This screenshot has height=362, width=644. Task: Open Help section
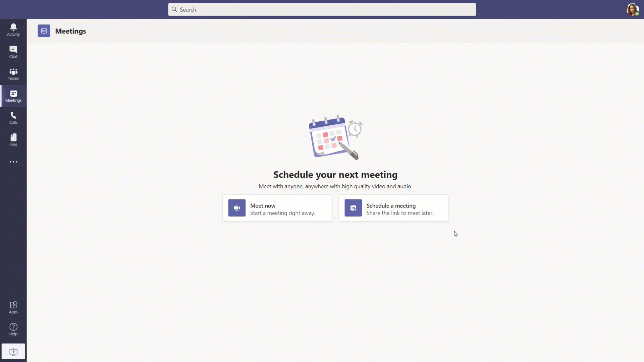pyautogui.click(x=13, y=329)
